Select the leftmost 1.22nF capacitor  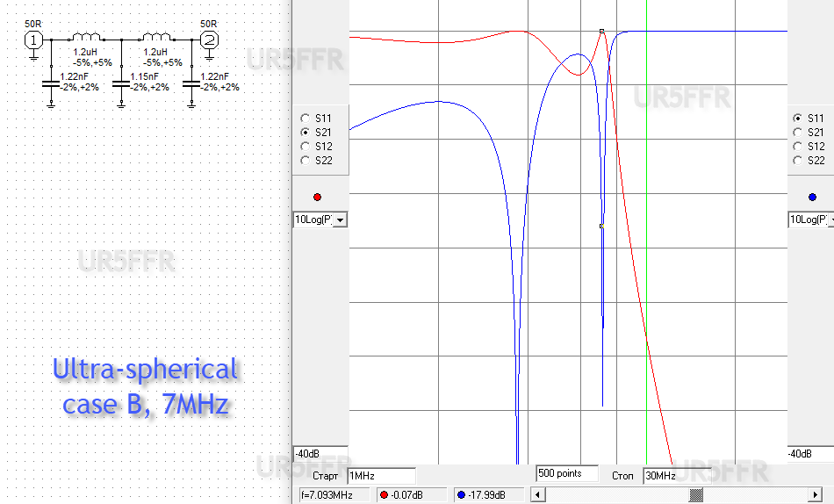pos(51,85)
